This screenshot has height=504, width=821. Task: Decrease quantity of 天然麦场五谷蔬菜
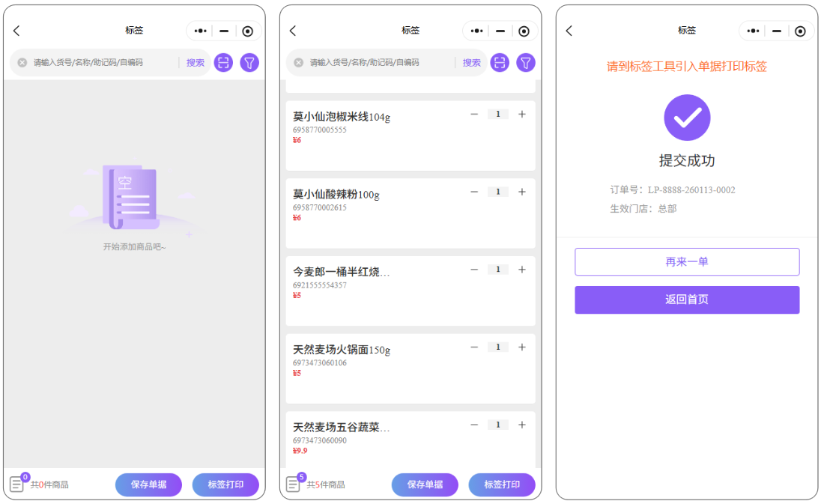[474, 425]
